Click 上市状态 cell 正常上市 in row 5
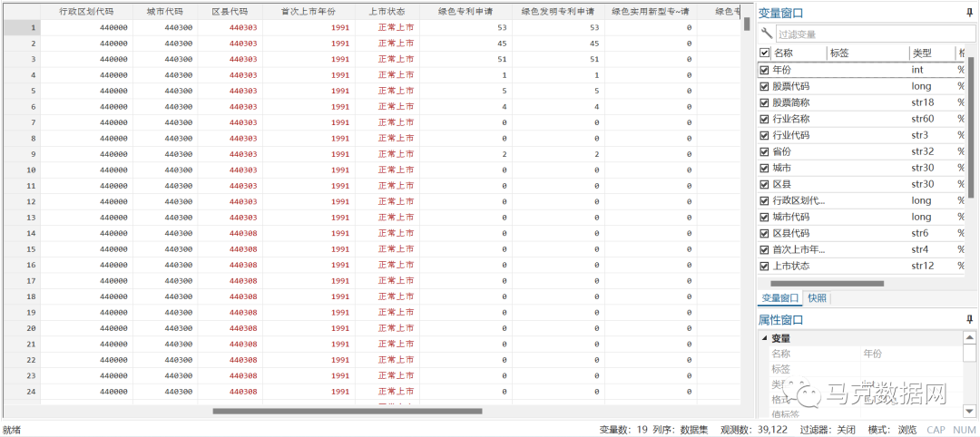This screenshot has width=980, height=437. (x=387, y=91)
